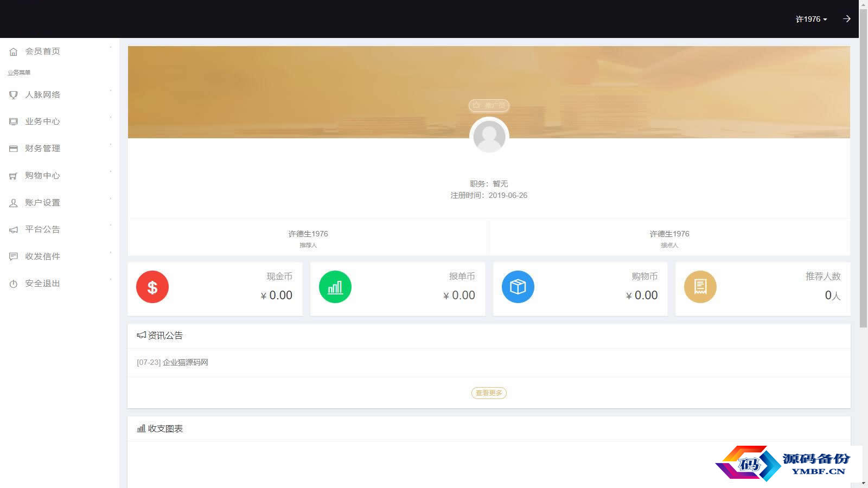Click the 报单币 ¥ 0.00 balance value
This screenshot has width=868, height=488.
coord(459,296)
